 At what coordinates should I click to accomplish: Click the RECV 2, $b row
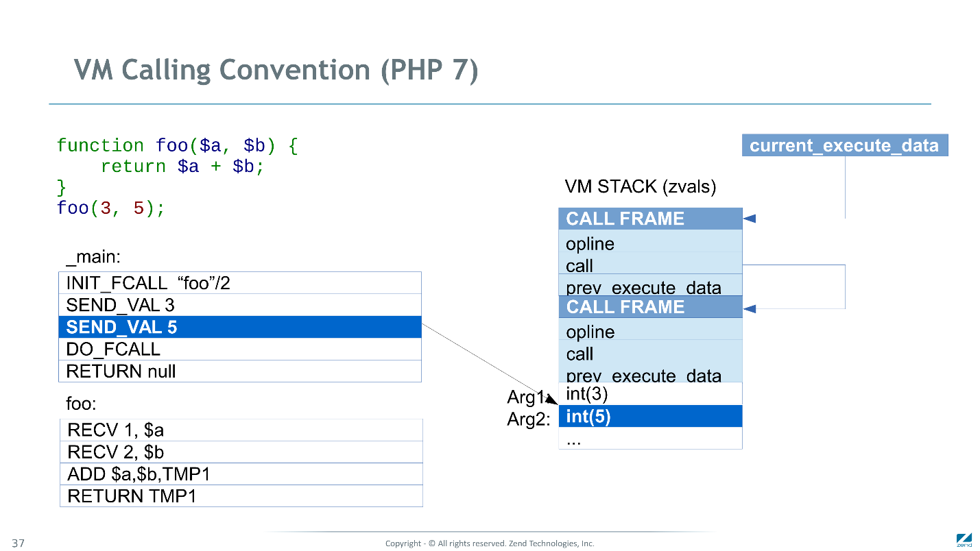coord(241,452)
